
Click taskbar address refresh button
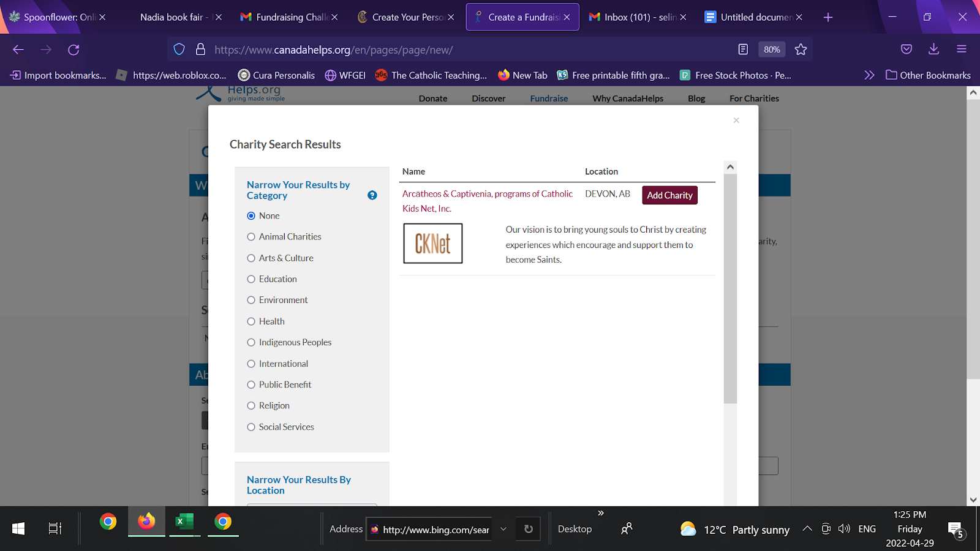pyautogui.click(x=528, y=529)
